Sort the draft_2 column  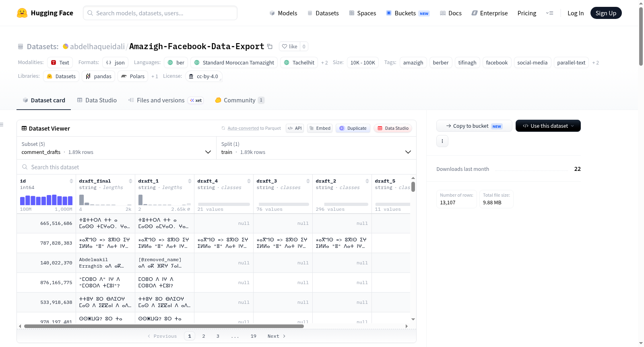[367, 181]
